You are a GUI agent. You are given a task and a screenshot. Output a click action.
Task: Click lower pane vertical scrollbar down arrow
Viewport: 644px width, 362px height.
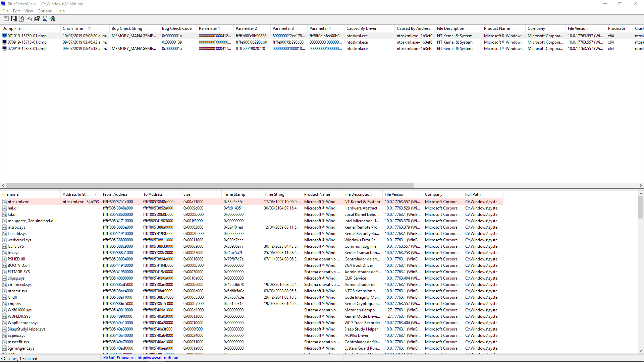pyautogui.click(x=641, y=351)
